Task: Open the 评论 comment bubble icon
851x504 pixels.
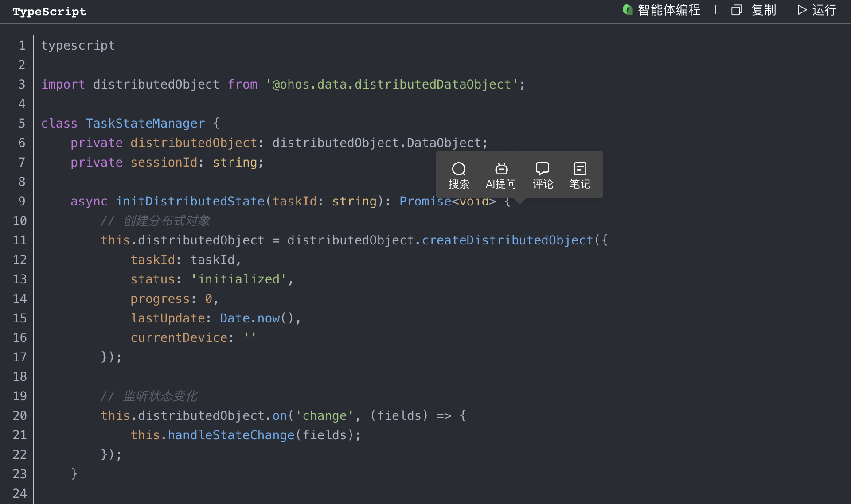Action: (x=543, y=169)
